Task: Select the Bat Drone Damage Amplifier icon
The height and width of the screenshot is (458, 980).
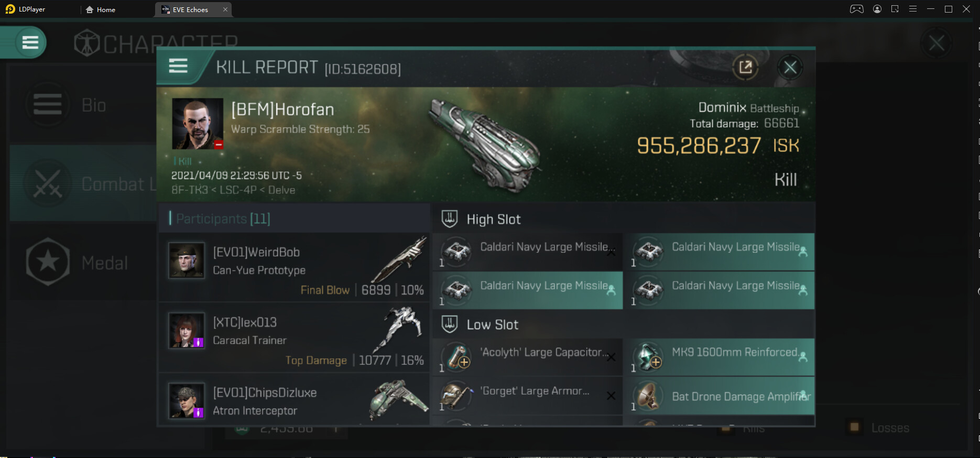Action: [649, 397]
